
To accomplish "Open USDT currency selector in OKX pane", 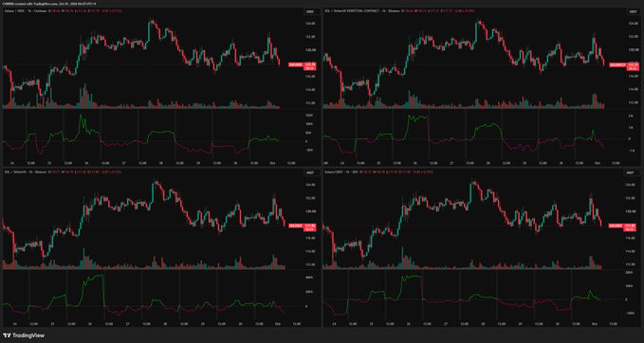I will (x=633, y=173).
